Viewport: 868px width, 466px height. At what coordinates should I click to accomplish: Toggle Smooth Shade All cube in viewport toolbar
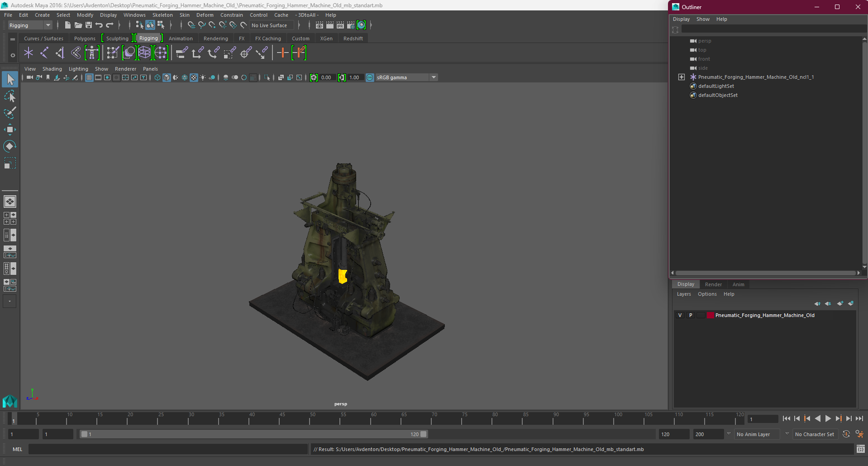coord(167,77)
